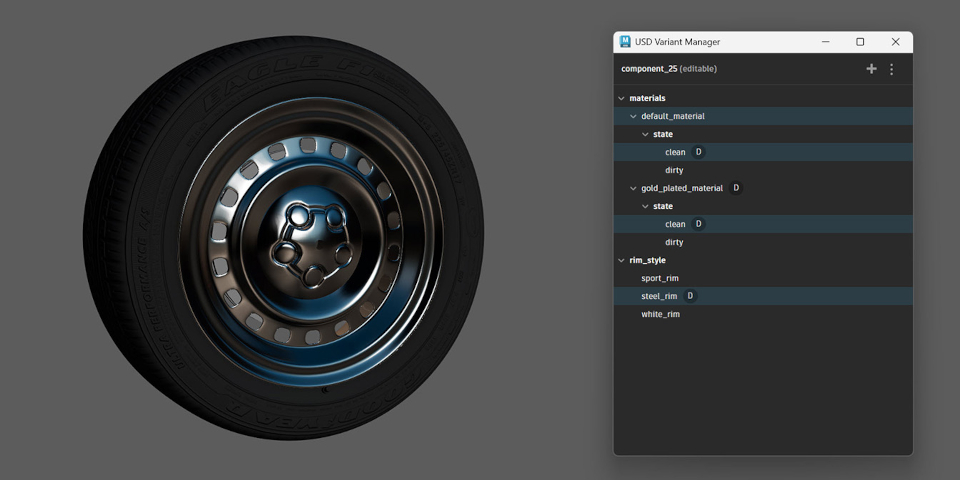Select the white_rim variant
The image size is (960, 480).
pos(660,314)
